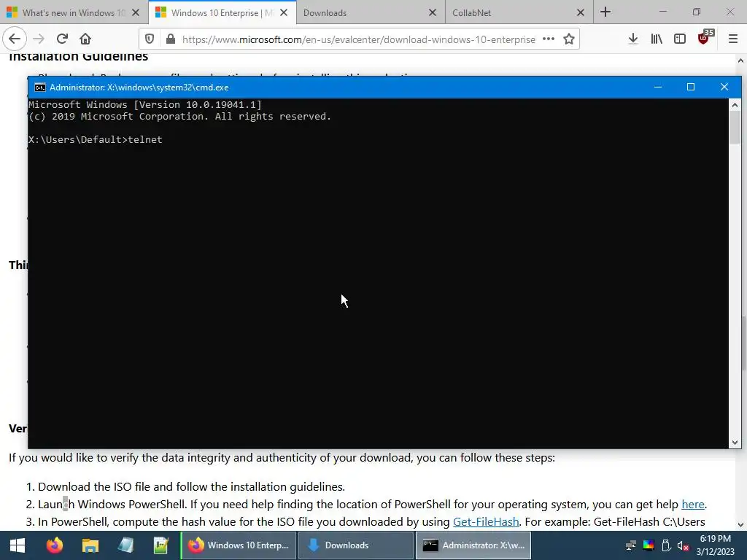Image resolution: width=747 pixels, height=560 pixels.
Task: Open File Explorer from the taskbar
Action: (90, 545)
